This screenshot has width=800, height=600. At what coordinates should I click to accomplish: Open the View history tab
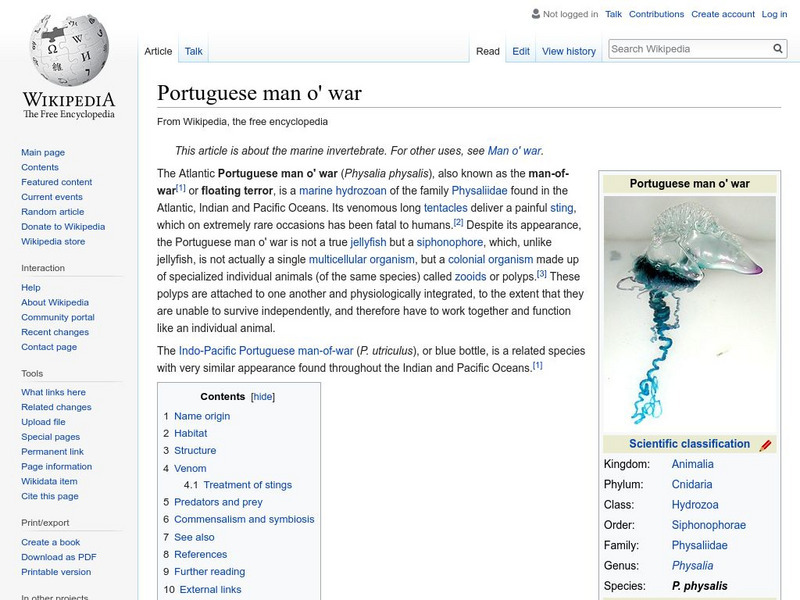point(568,51)
